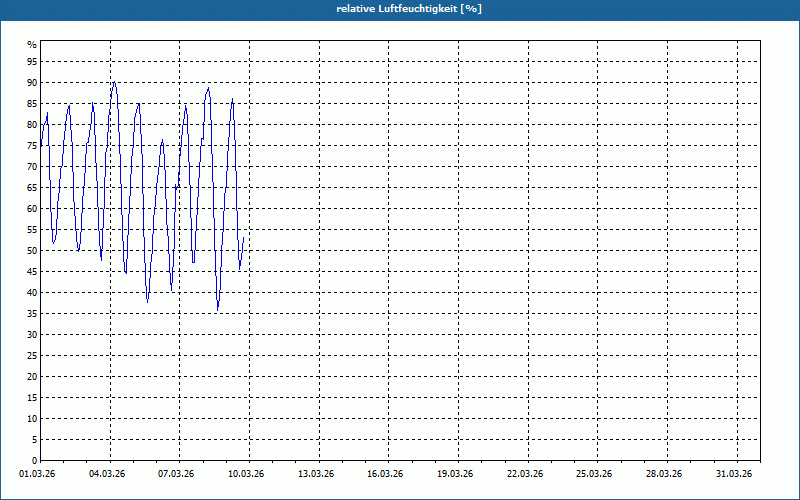Click the '70' y-axis value

pos(32,166)
